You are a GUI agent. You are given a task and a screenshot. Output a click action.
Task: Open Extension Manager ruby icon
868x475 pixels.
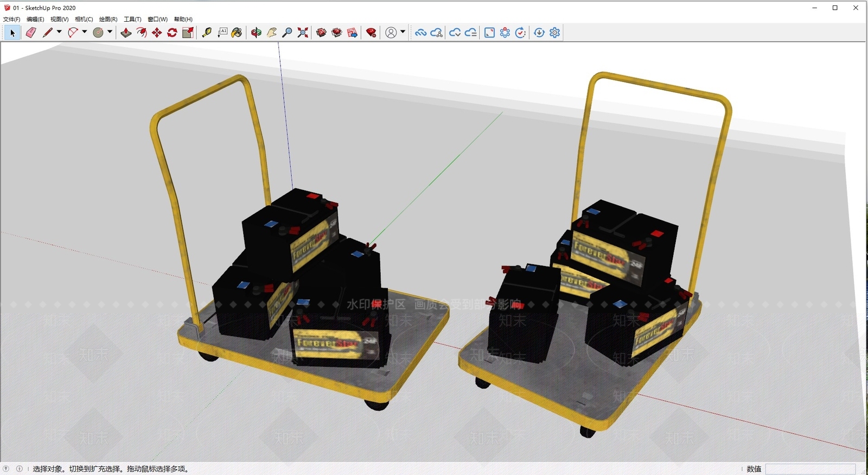click(x=371, y=33)
